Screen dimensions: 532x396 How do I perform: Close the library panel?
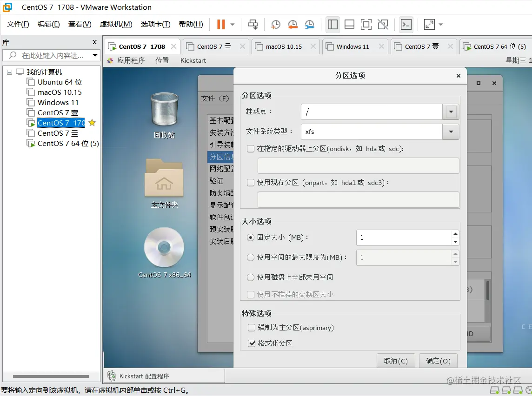95,42
